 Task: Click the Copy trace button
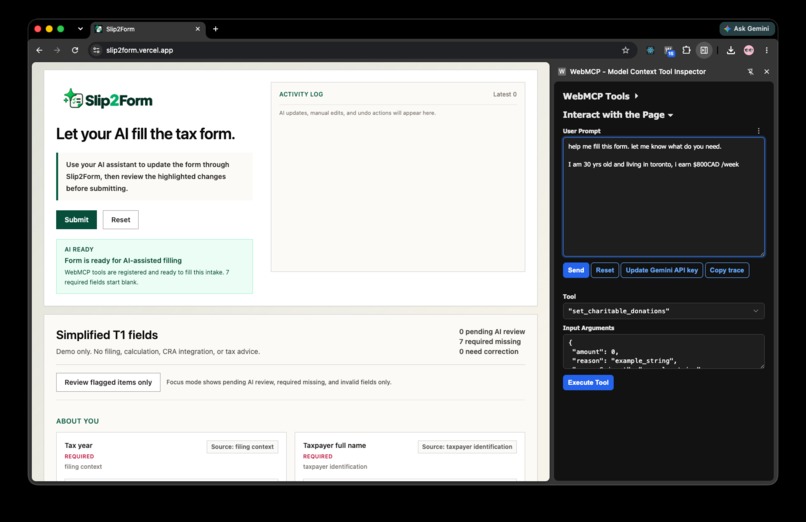(x=726, y=270)
